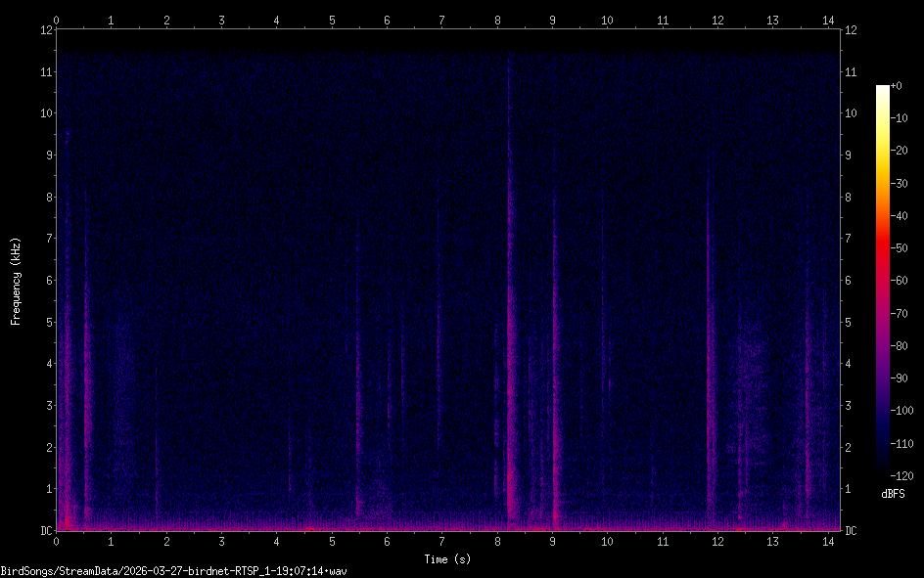This screenshot has height=578, width=924.
Task: Click the DC label on the left axis
Action: [43, 531]
